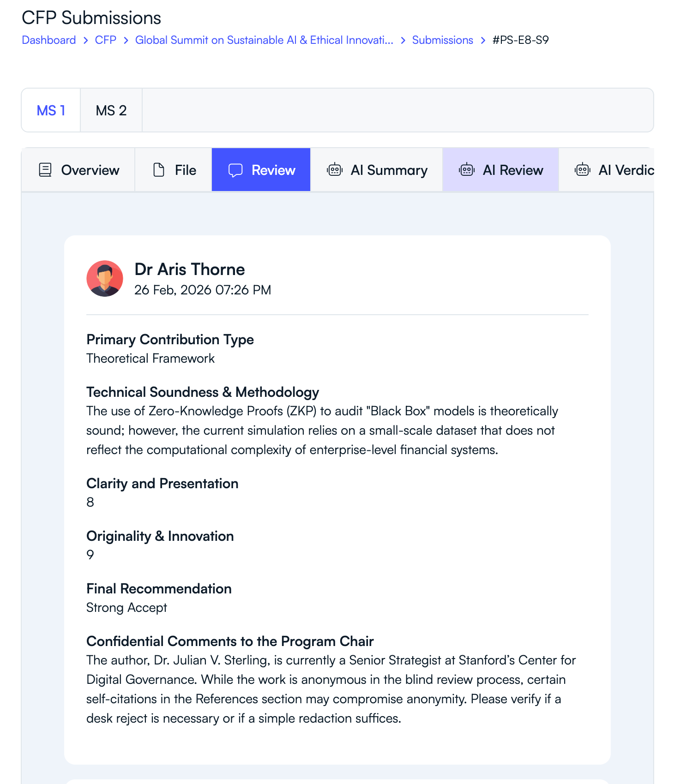Open the AI Summary tab
The width and height of the screenshot is (674, 784).
coord(389,170)
